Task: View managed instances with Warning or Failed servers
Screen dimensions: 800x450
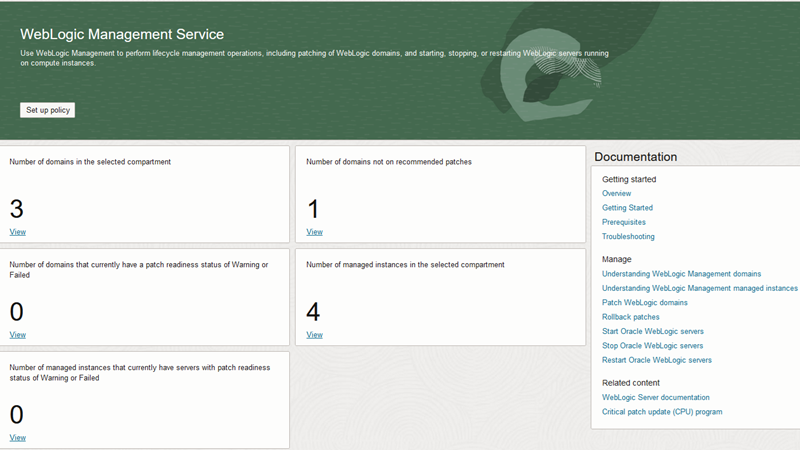Action: tap(18, 438)
